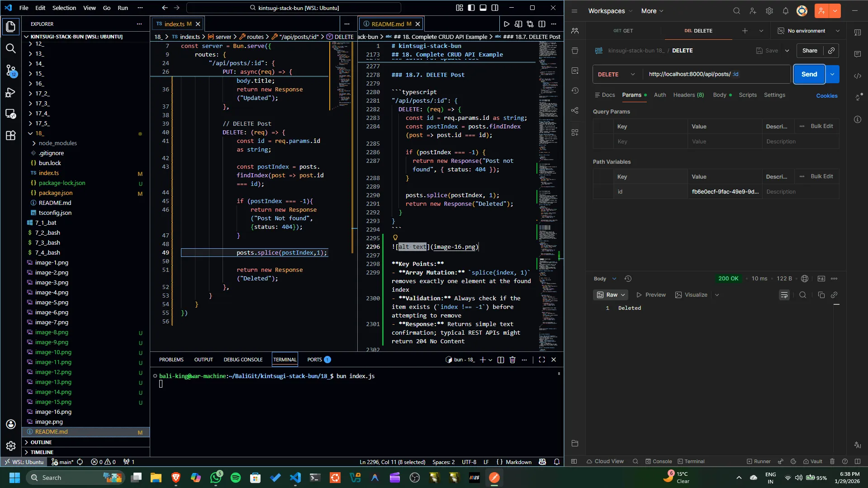The width and height of the screenshot is (868, 488).
Task: Open the Cookies link
Action: click(826, 96)
